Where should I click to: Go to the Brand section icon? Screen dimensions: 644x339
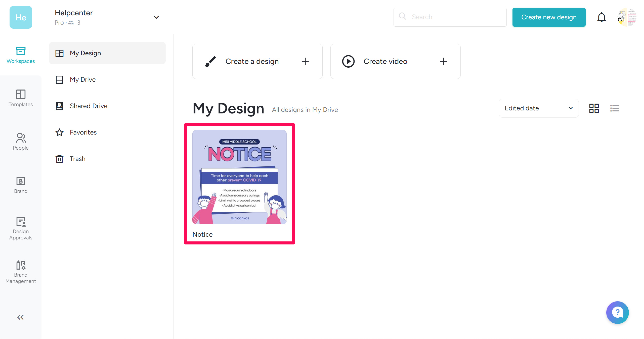[21, 185]
